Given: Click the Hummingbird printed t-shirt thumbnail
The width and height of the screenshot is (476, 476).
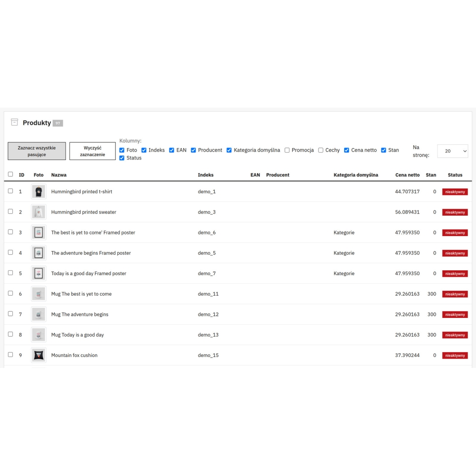Looking at the screenshot, I should tap(39, 191).
